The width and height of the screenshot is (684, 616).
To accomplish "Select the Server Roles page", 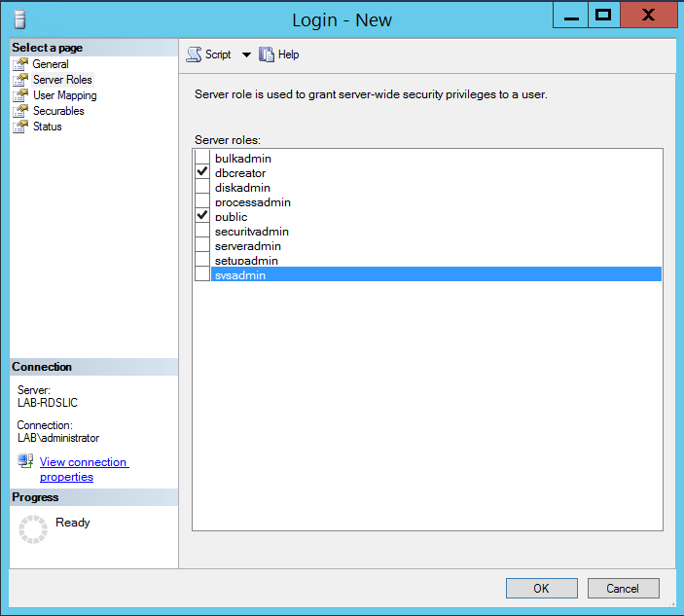I will (x=62, y=80).
